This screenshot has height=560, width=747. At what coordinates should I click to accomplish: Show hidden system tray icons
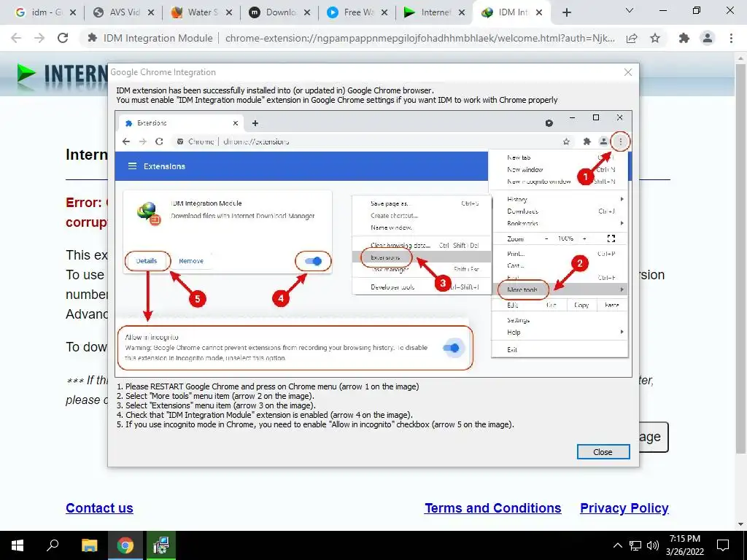(x=617, y=545)
